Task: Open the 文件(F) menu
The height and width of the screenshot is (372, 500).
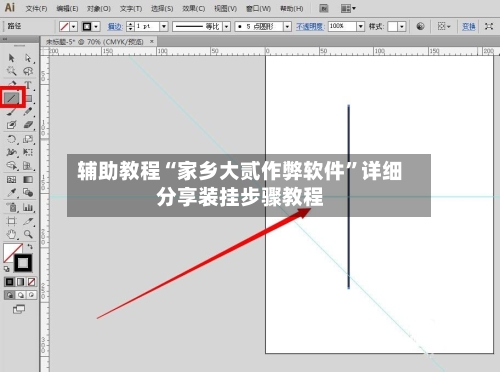Action: (x=36, y=8)
